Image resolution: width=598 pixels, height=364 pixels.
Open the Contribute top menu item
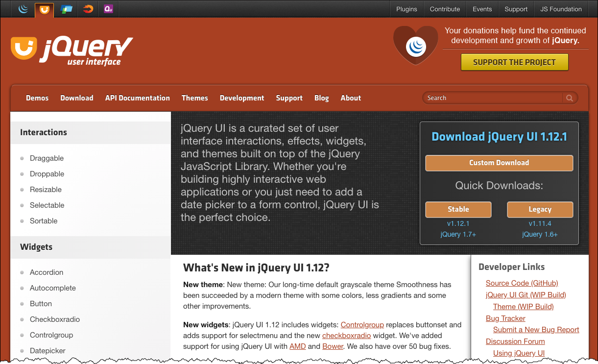[x=445, y=9]
